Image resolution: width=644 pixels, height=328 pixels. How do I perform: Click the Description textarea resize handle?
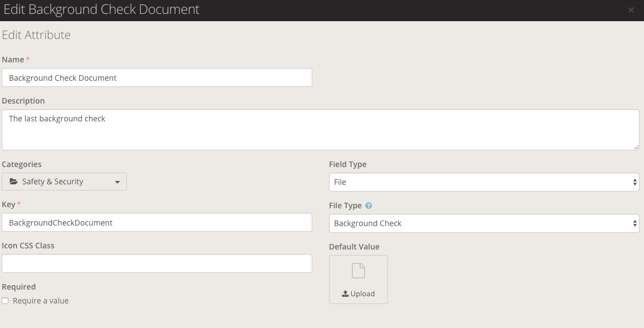[636, 147]
